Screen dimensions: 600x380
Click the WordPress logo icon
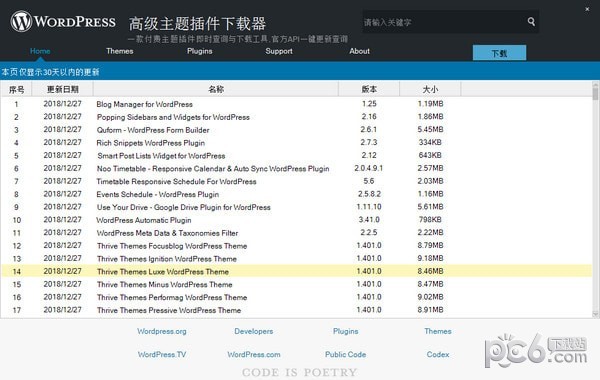click(21, 21)
